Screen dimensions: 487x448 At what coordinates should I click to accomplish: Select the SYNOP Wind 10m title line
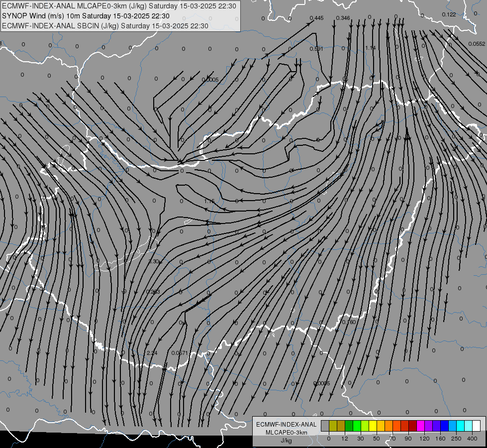(86, 16)
